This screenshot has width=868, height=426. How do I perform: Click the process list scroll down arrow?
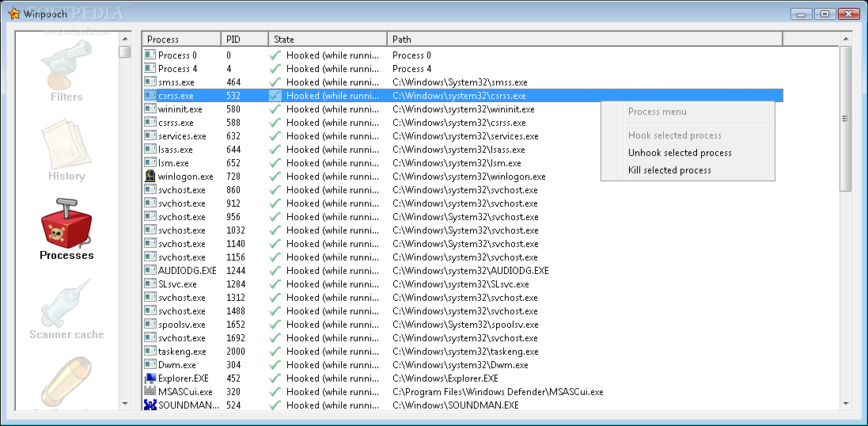coord(845,404)
